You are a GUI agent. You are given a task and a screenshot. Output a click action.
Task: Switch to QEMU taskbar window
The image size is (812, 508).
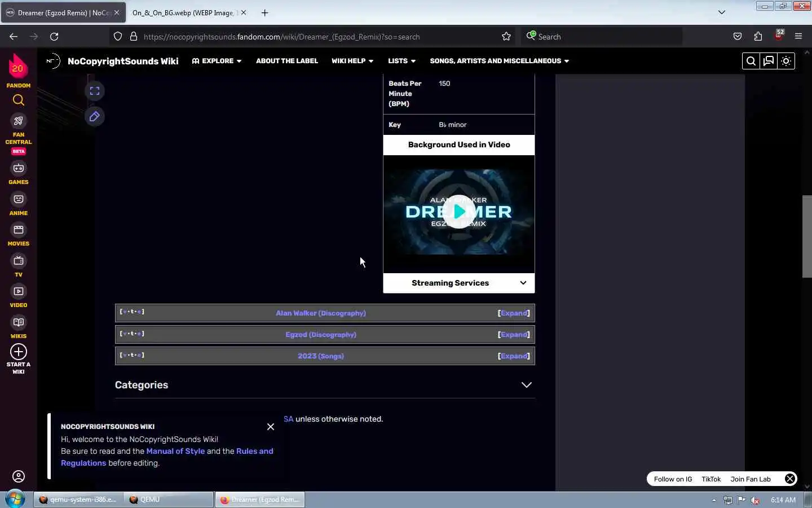pos(168,500)
